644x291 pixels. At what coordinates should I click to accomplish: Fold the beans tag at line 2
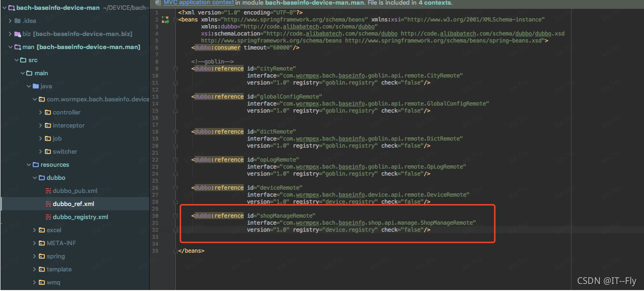pos(175,20)
